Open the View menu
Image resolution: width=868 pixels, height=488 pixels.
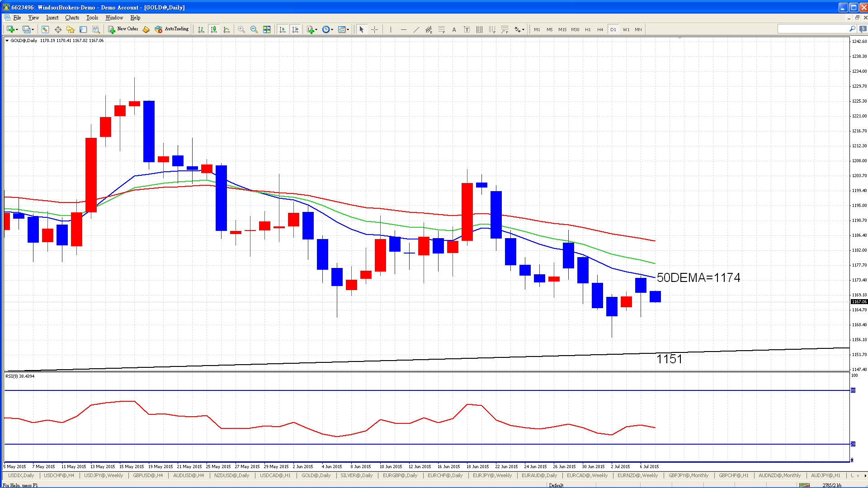click(x=33, y=18)
